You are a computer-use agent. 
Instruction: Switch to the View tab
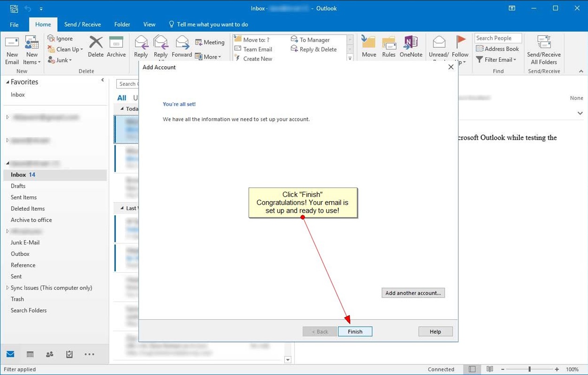(149, 24)
